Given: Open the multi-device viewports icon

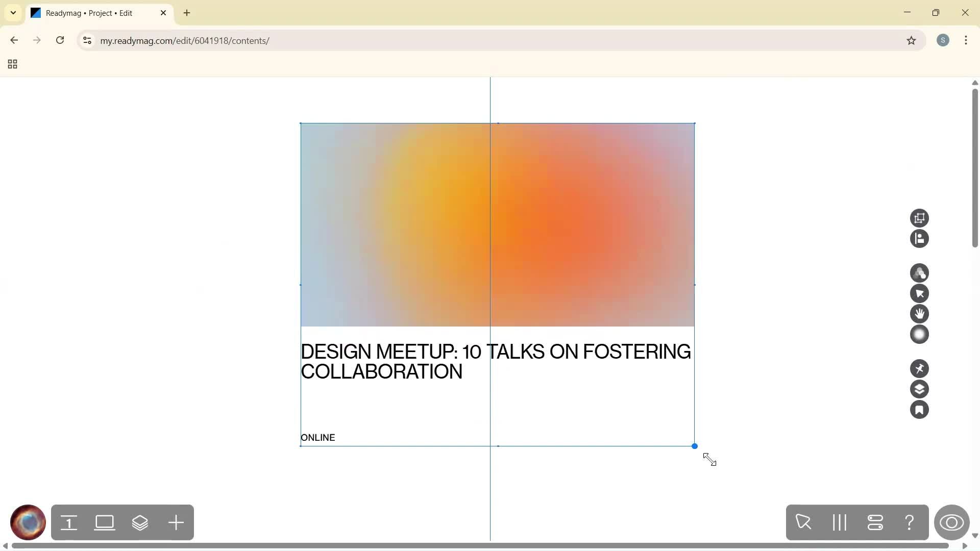Looking at the screenshot, I should click(x=920, y=218).
